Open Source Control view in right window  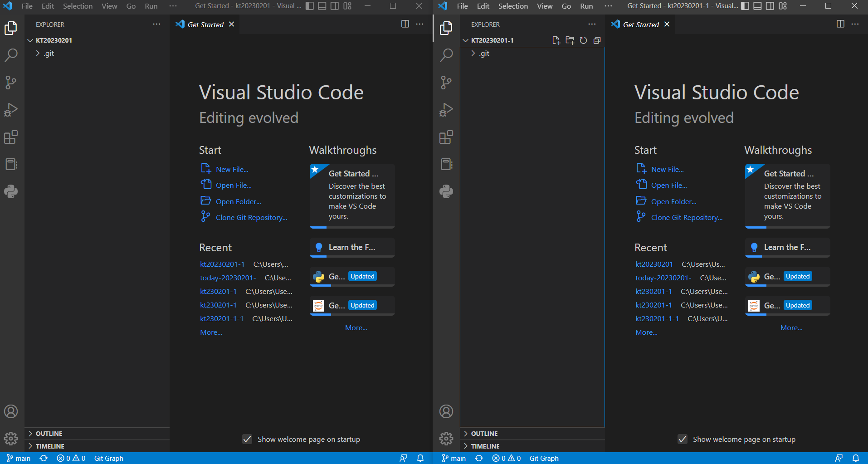[446, 83]
